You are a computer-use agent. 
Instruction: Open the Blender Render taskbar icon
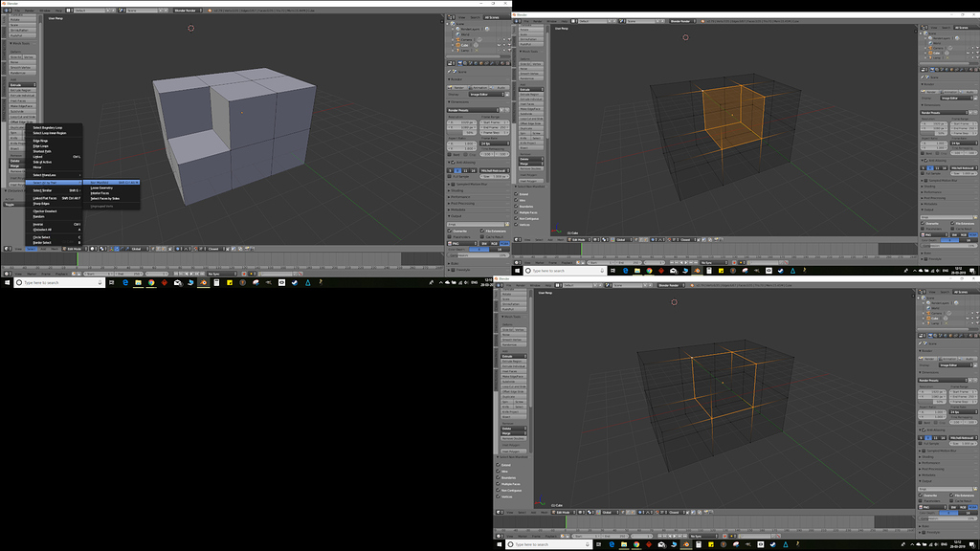pyautogui.click(x=203, y=282)
